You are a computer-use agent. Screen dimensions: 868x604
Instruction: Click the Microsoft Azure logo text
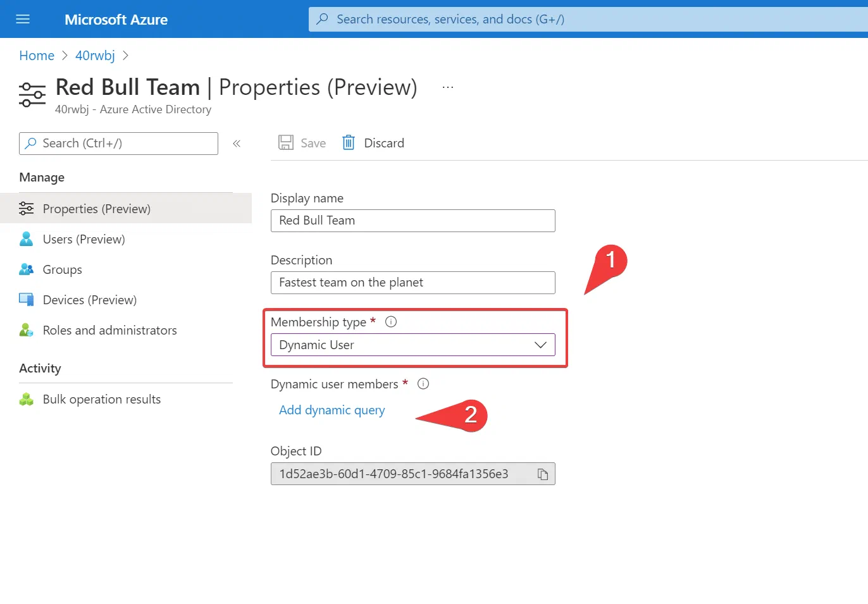click(x=116, y=20)
